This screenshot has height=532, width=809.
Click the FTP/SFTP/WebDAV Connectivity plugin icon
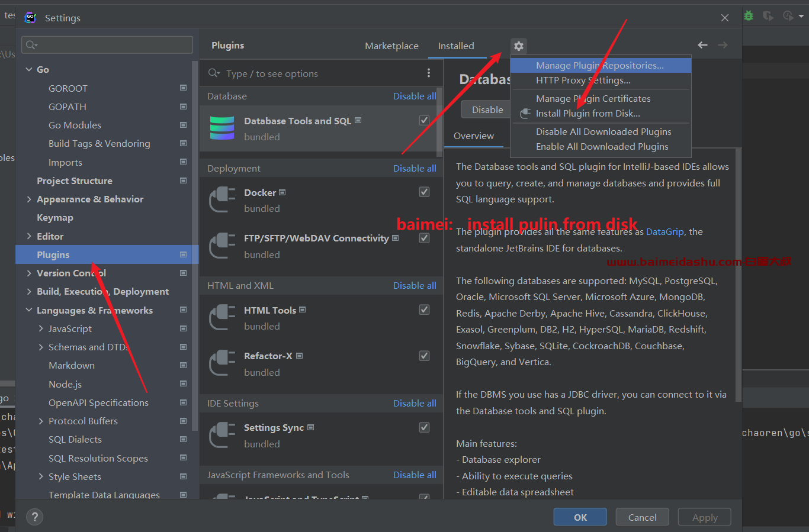[222, 246]
